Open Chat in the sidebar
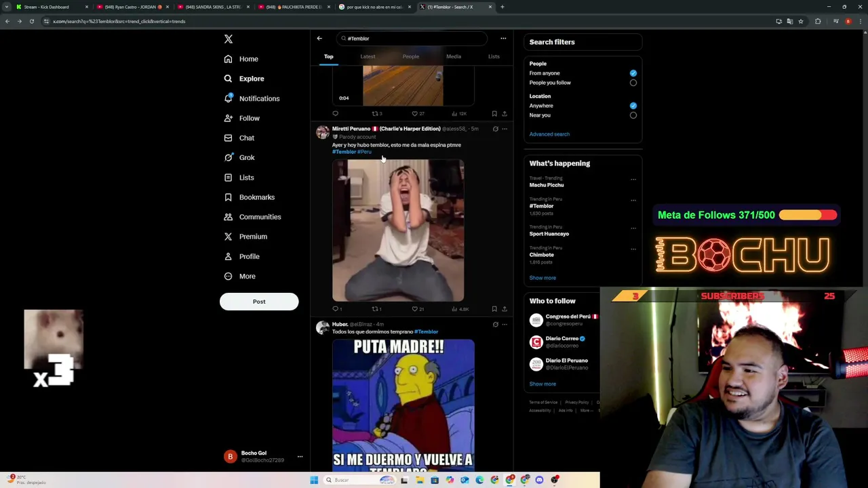 (x=239, y=138)
